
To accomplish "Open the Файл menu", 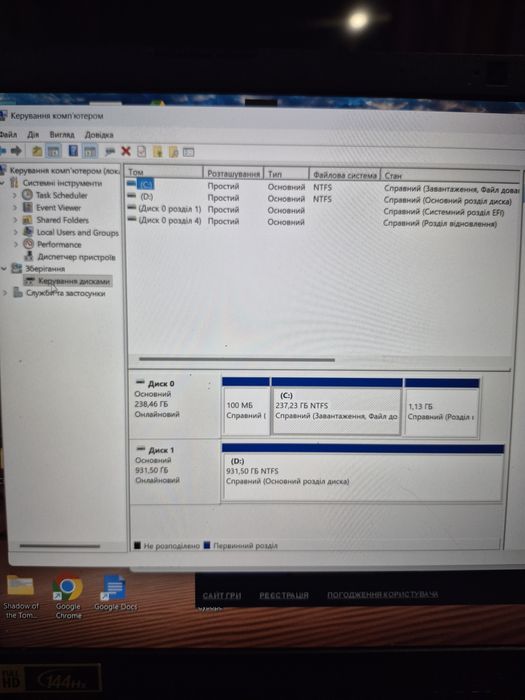I will [8, 134].
